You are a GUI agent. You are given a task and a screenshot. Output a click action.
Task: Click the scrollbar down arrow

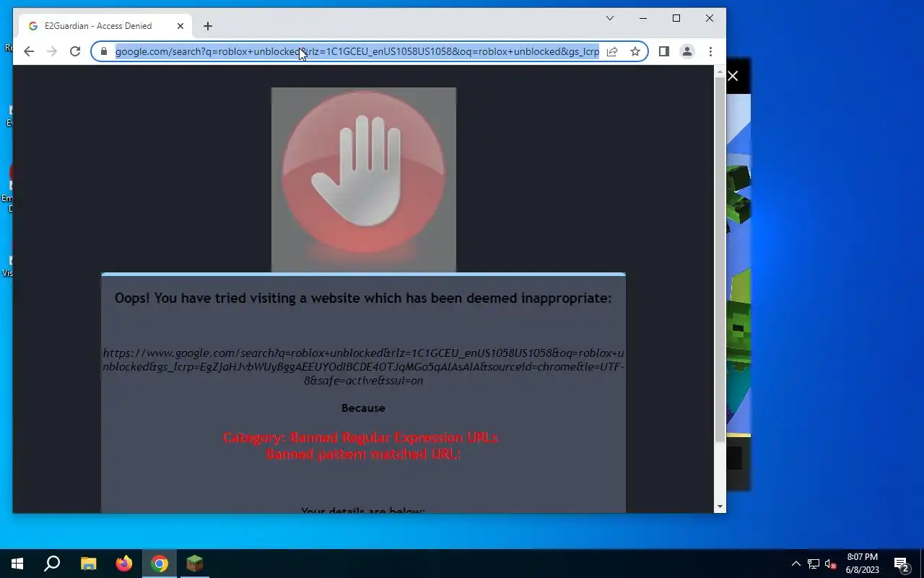pyautogui.click(x=720, y=507)
